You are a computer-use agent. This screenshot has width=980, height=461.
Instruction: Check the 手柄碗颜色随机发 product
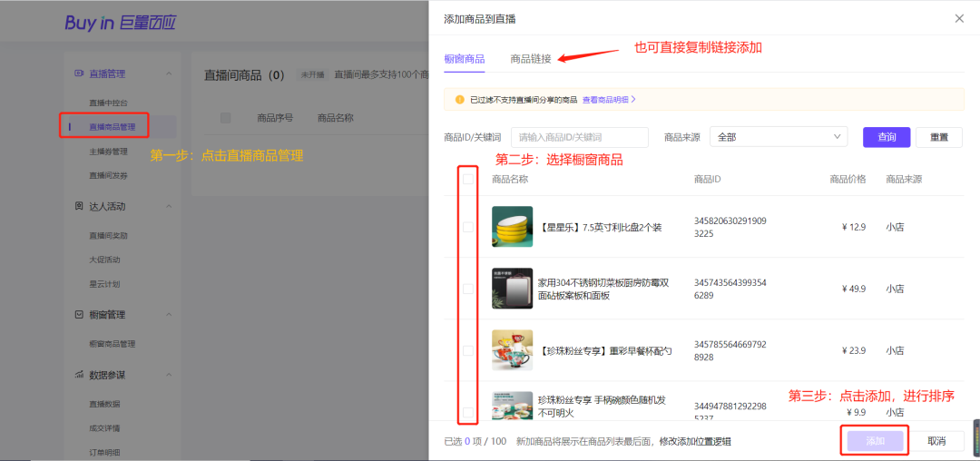(x=467, y=412)
